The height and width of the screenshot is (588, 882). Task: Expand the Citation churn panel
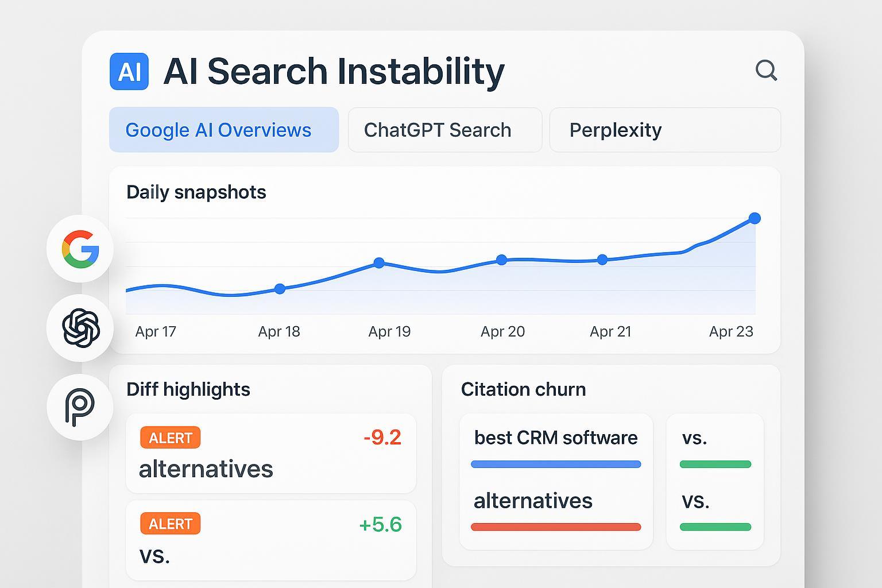pyautogui.click(x=523, y=389)
